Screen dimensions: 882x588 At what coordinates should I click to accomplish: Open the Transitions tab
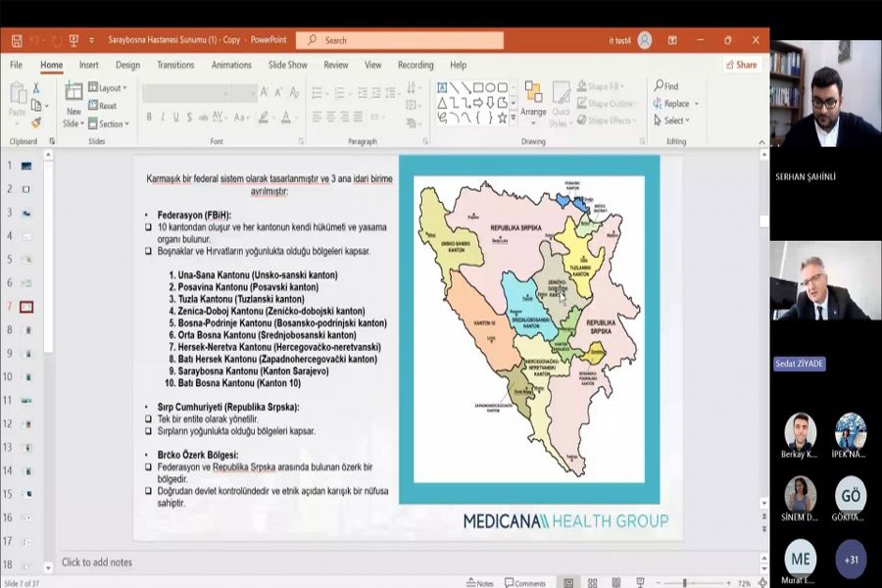tap(175, 65)
